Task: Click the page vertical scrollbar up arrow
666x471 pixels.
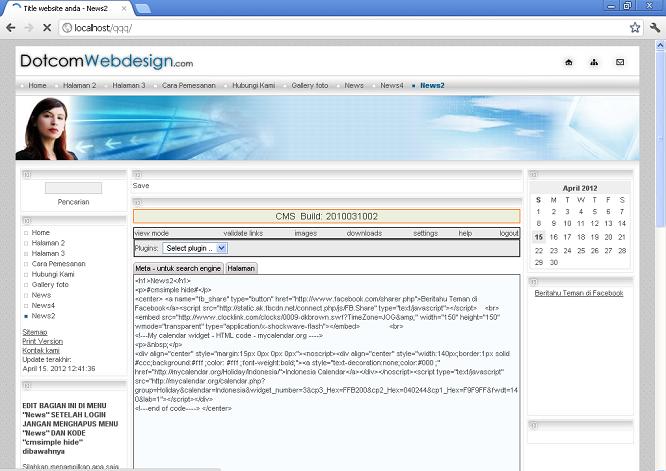Action: 660,45
